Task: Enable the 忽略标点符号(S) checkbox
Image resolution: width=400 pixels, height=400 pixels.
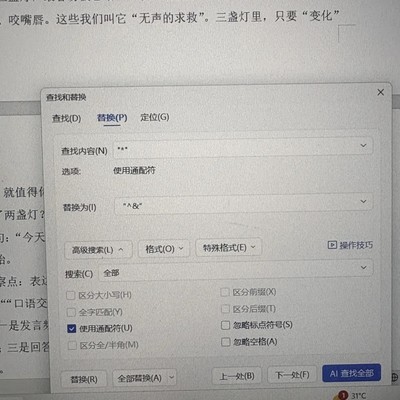Action: (225, 325)
